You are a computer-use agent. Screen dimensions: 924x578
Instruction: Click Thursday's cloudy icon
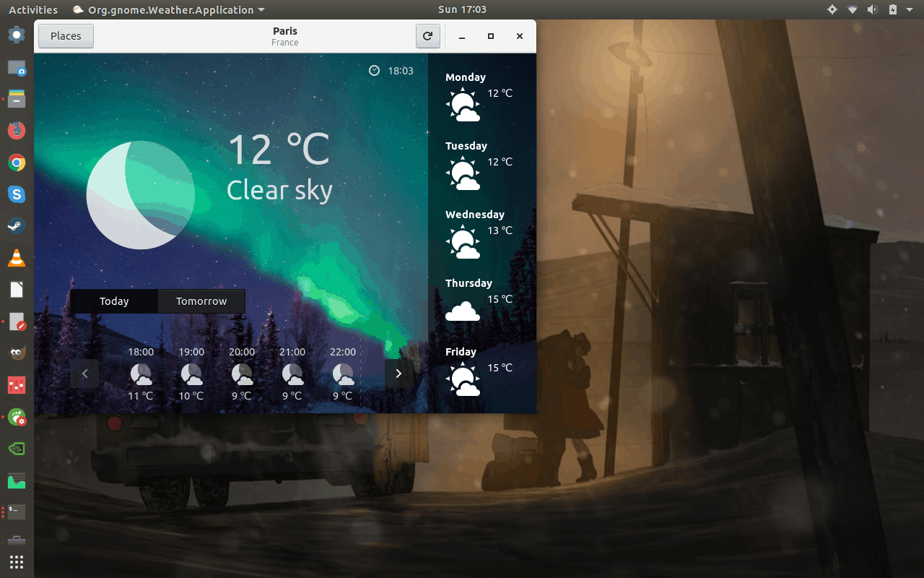point(463,311)
